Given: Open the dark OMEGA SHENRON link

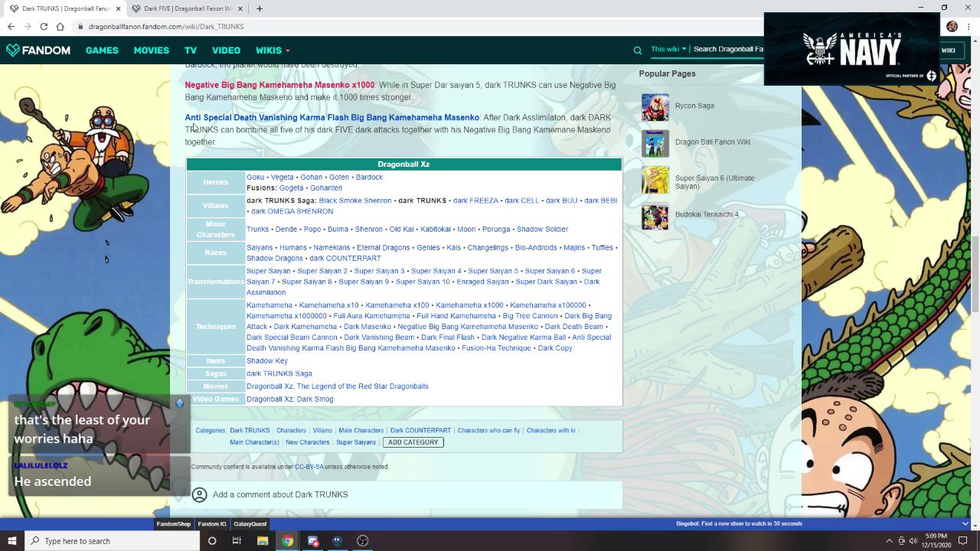Looking at the screenshot, I should click(x=292, y=212).
